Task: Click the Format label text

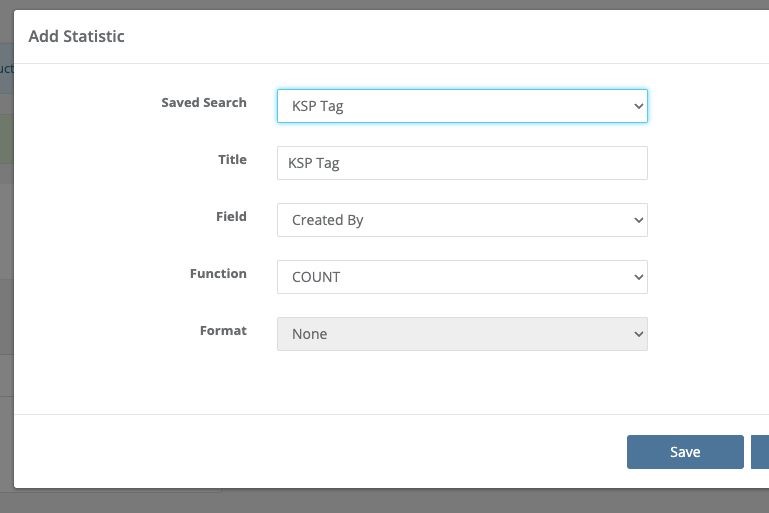Action: click(x=223, y=330)
